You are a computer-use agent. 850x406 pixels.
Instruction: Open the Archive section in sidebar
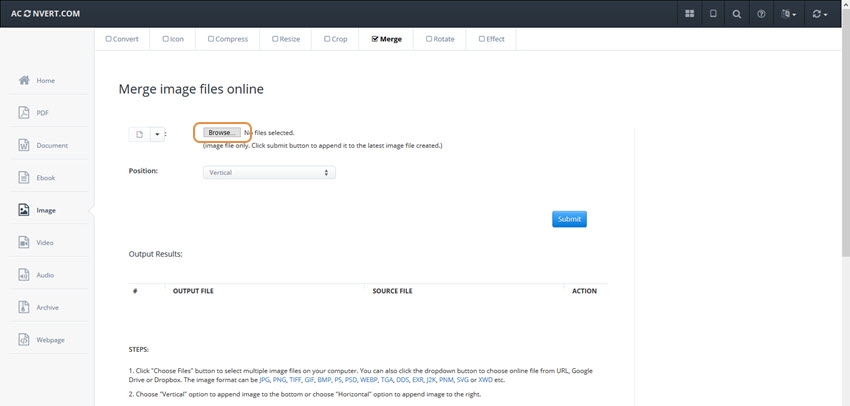(46, 307)
